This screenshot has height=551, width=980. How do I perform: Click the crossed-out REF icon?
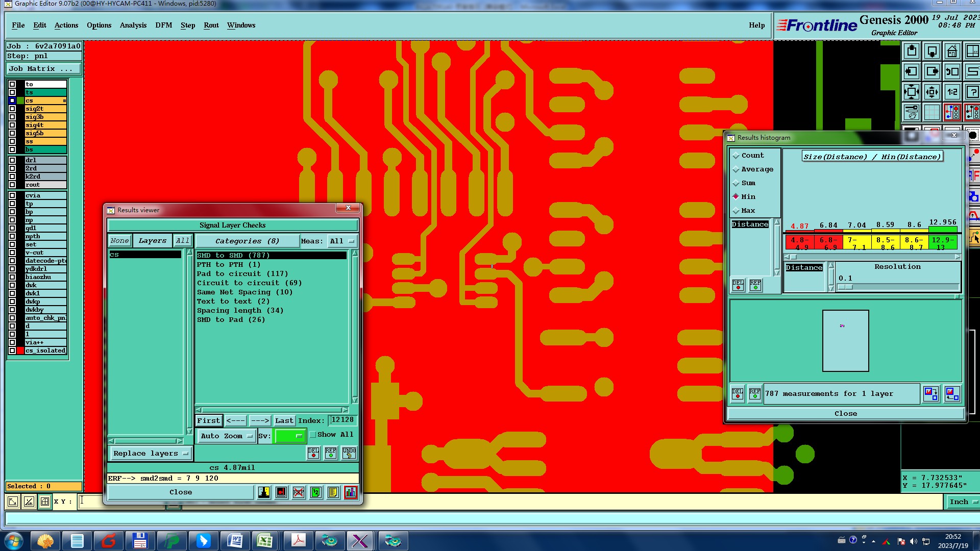click(x=299, y=492)
